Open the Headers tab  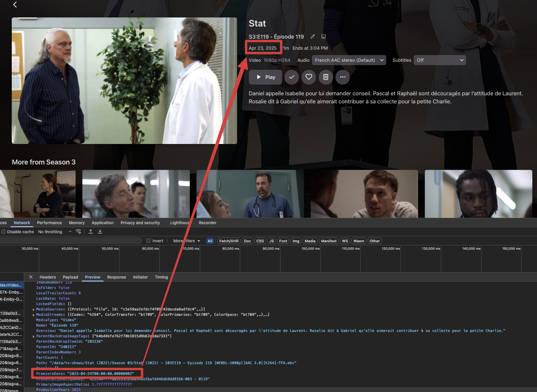click(48, 277)
